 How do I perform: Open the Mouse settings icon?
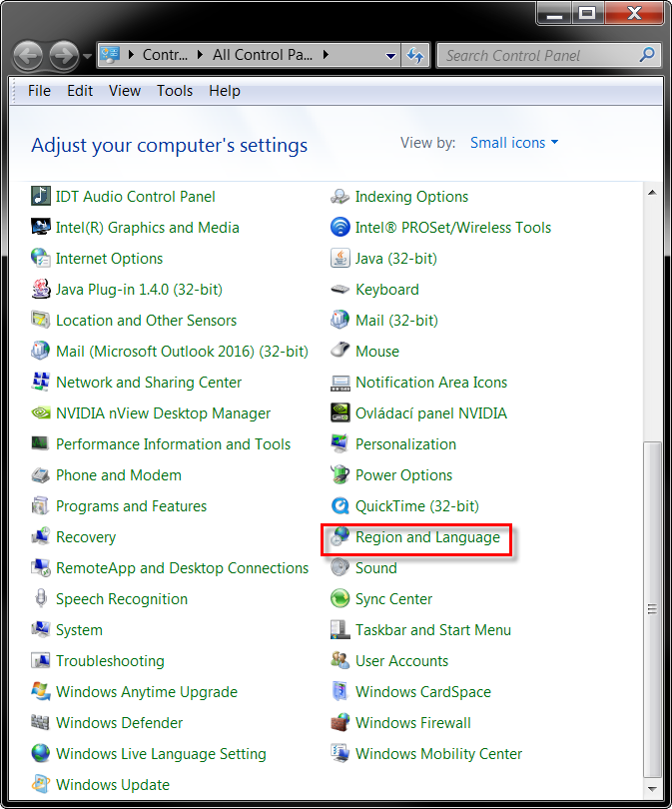pos(339,352)
